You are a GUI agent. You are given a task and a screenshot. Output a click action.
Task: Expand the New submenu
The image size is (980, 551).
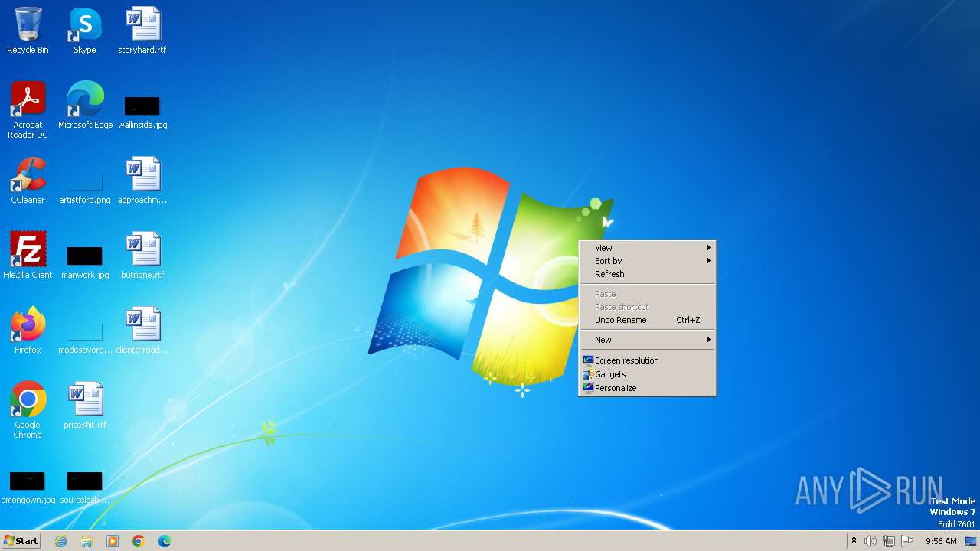pos(647,340)
